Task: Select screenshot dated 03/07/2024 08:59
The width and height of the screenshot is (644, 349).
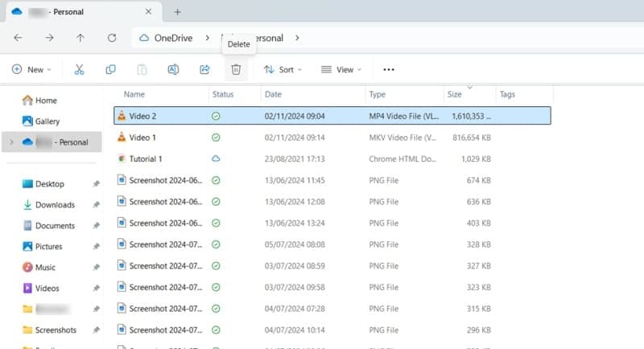Action: pyautogui.click(x=332, y=265)
